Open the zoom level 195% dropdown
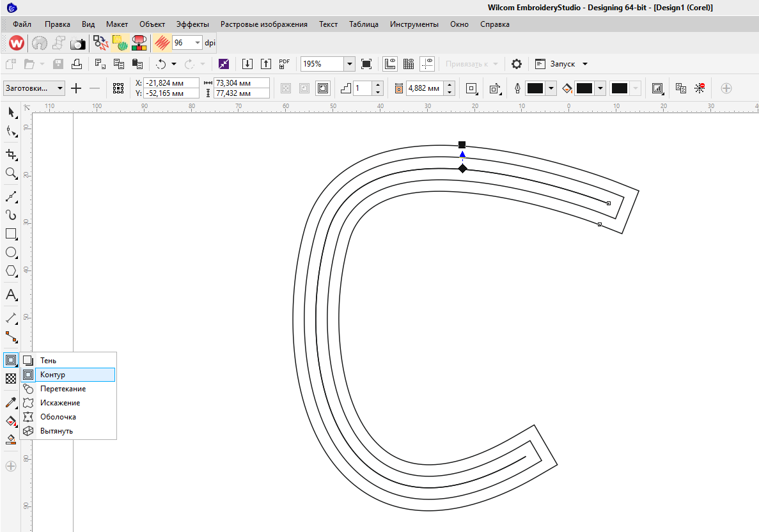The height and width of the screenshot is (532, 759). coord(349,64)
